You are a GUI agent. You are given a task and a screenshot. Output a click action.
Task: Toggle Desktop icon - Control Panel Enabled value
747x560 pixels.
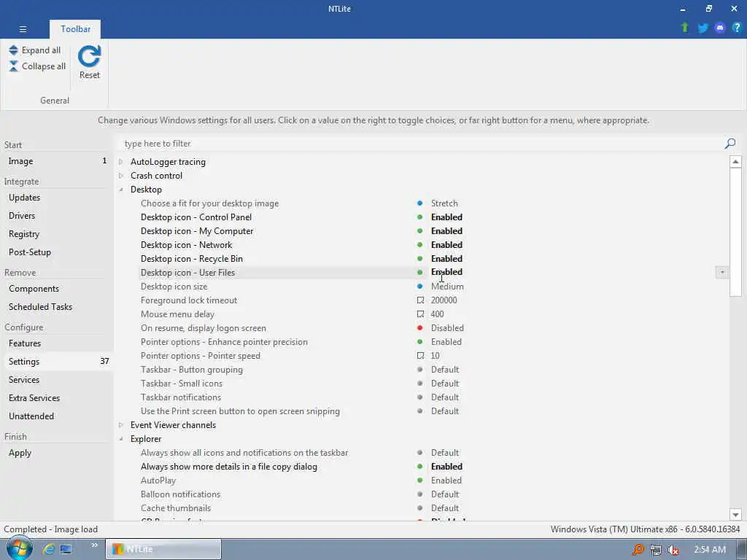(446, 217)
